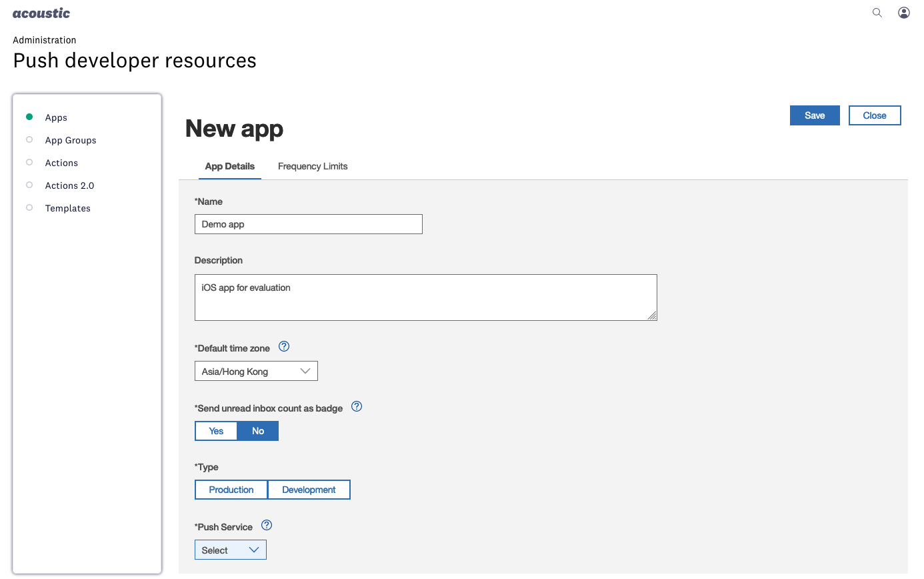Go to Actions in the sidebar
924x579 pixels.
61,163
